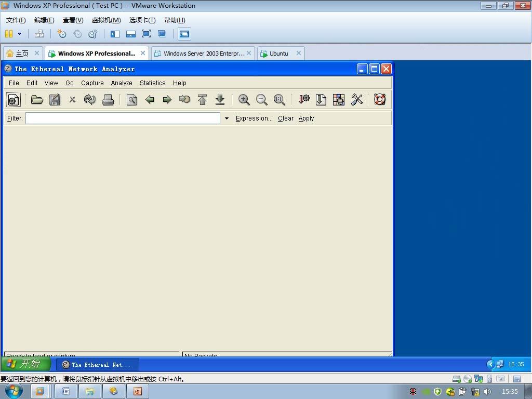Open Word icon in host taskbar
Screen dimensions: 532x399
[x=65, y=392]
